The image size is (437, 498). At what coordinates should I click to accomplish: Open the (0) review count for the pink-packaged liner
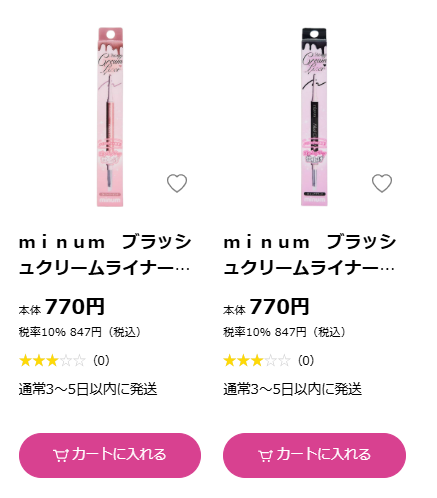[x=101, y=361]
